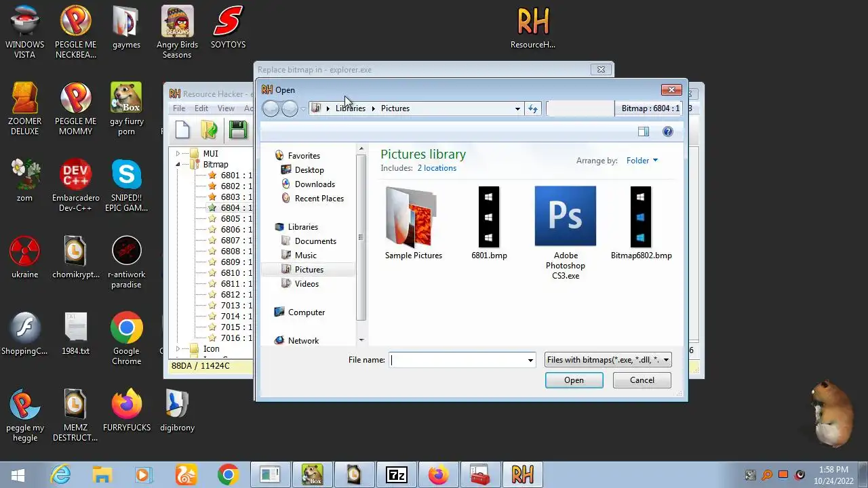The height and width of the screenshot is (488, 868).
Task: Click the search box in Open dialog
Action: (580, 108)
